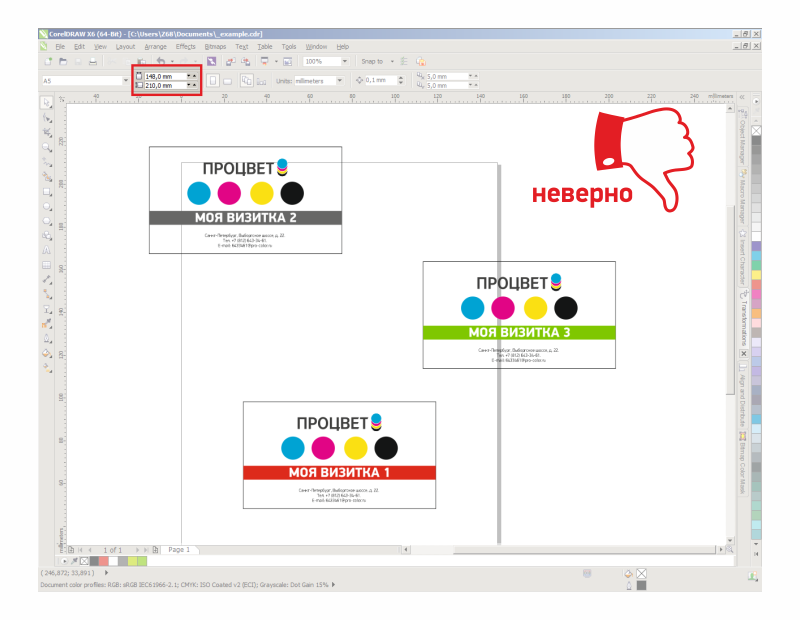Open the Bitmaps menu
800x620 pixels.
click(215, 46)
